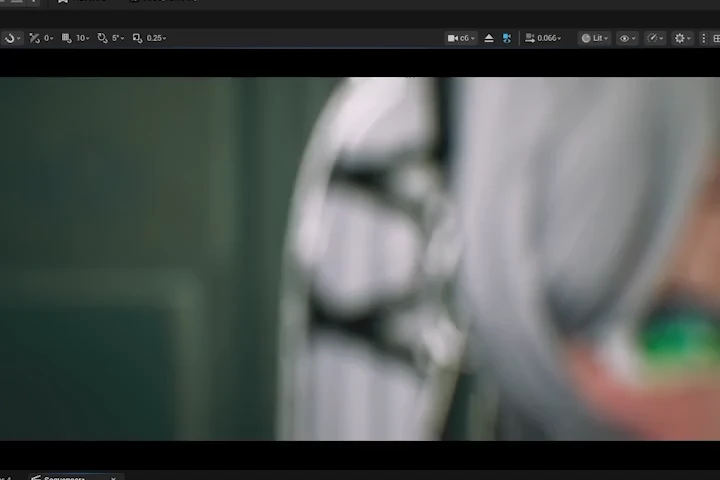The width and height of the screenshot is (720, 480).
Task: Open scale snap 0.25 dropdown
Action: click(157, 38)
